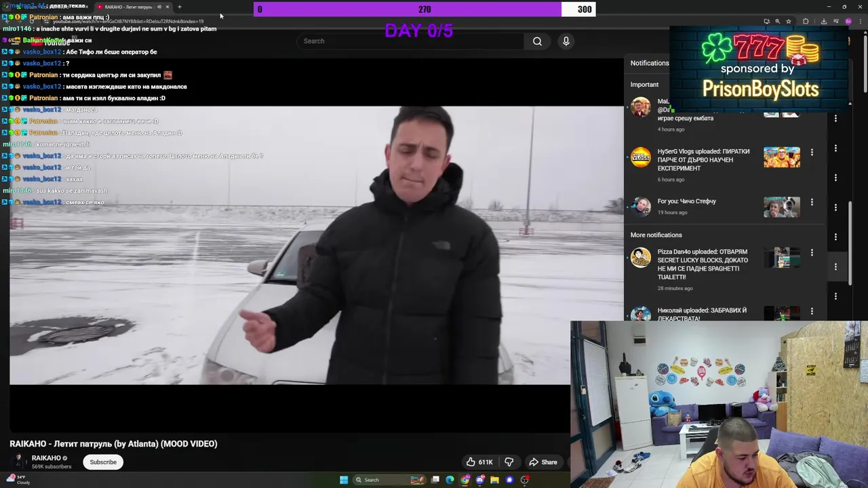Open Николай ЗАБРАВИХ Й ЛЕКАРСТВАТА notification
Screen dimensions: 868x488
pos(702,314)
